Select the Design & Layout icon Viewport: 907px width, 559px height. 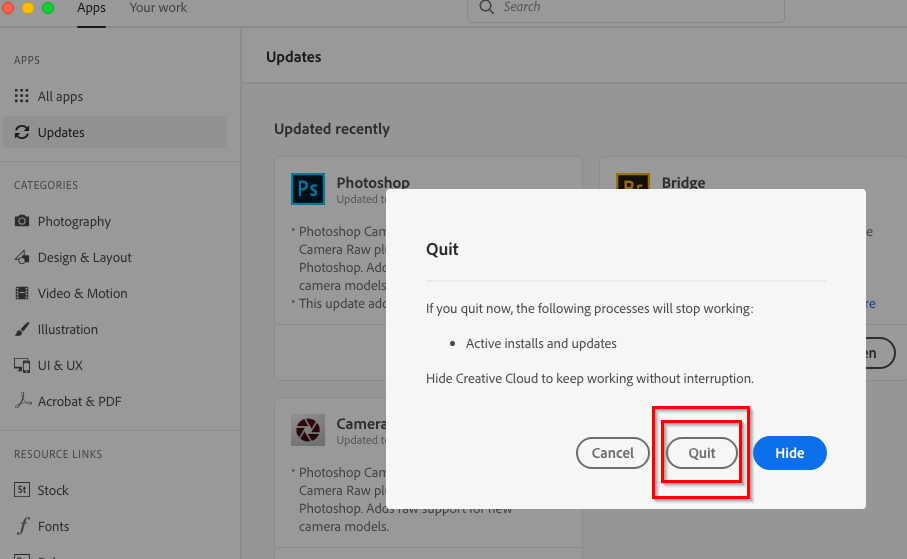(x=22, y=257)
